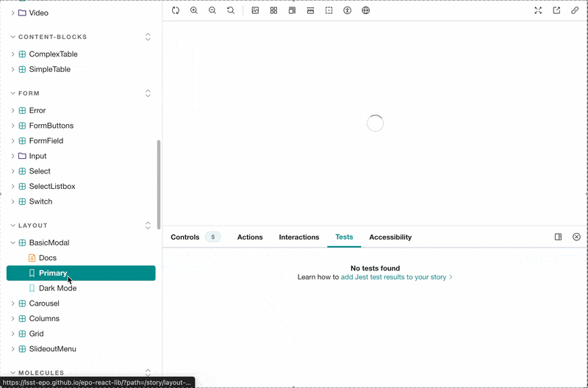
Task: Open the Controls tab
Action: (x=185, y=237)
